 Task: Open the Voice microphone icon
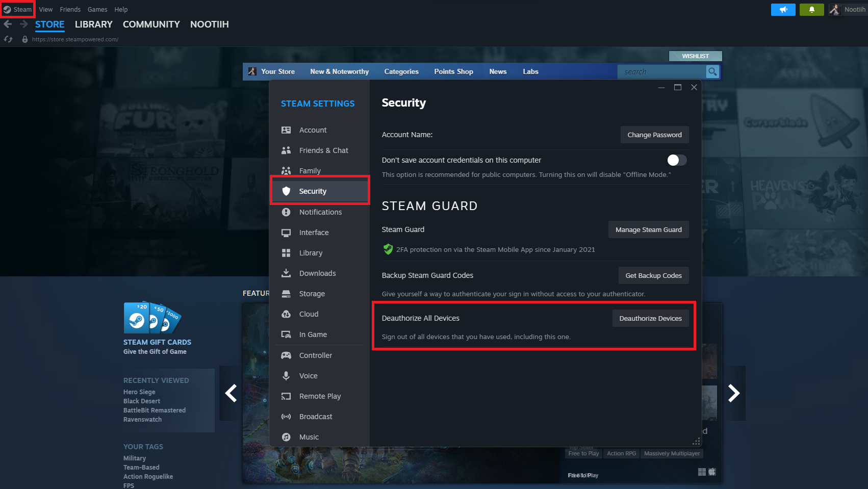click(x=286, y=376)
